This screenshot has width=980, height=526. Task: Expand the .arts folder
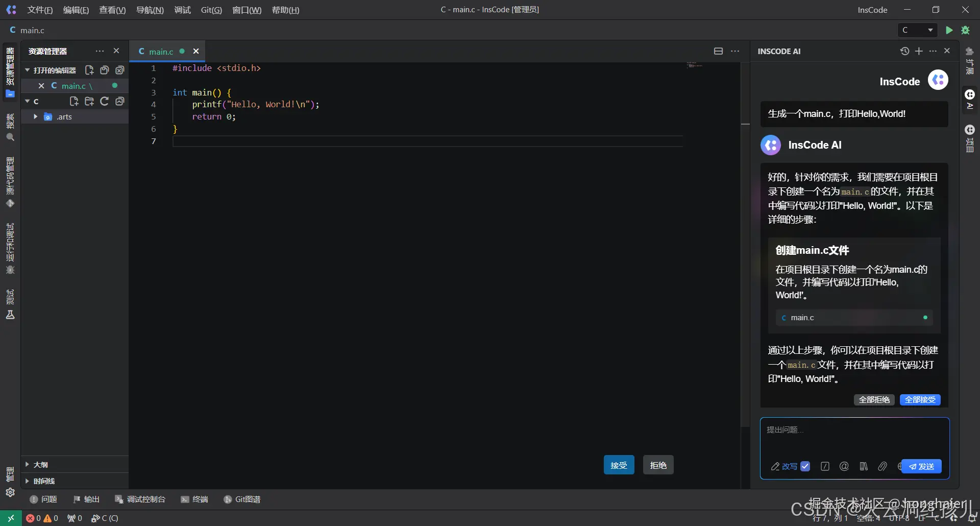(x=36, y=116)
